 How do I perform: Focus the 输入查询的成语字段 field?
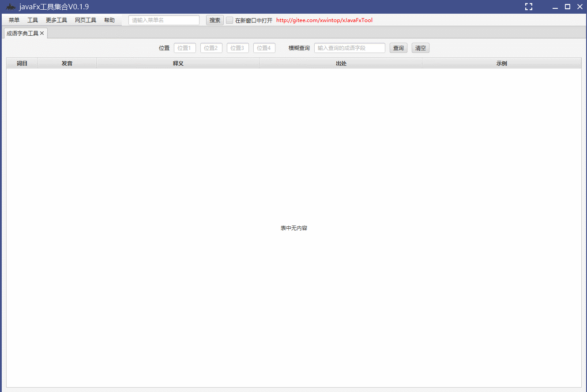click(350, 48)
